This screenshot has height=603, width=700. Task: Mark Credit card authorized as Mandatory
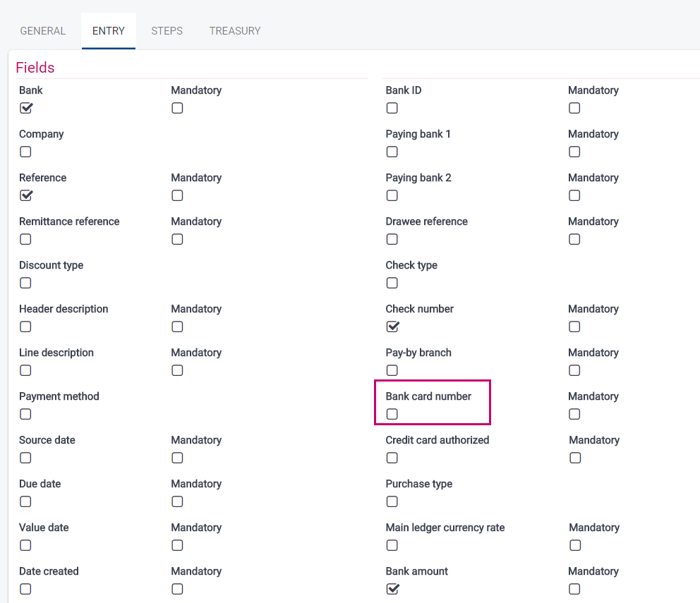(x=575, y=458)
